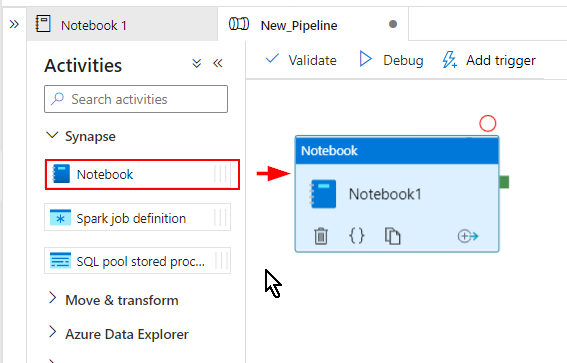Start a Debug run
Image resolution: width=567 pixels, height=363 pixels.
[x=391, y=60]
